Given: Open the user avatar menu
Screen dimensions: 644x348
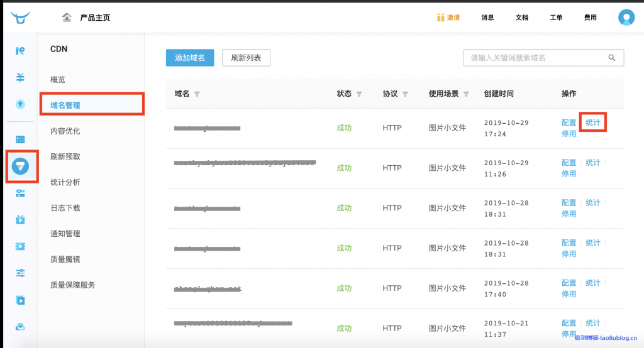Looking at the screenshot, I should point(626,18).
